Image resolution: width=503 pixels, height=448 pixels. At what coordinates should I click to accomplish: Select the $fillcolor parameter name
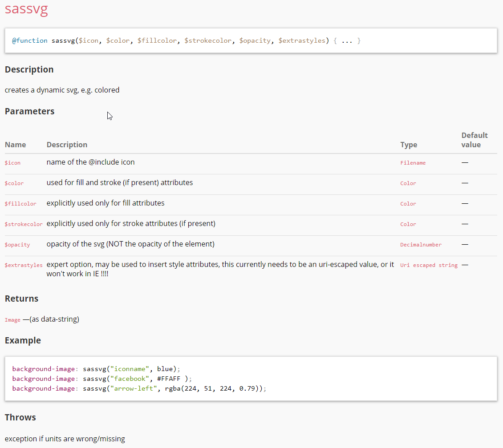click(20, 204)
